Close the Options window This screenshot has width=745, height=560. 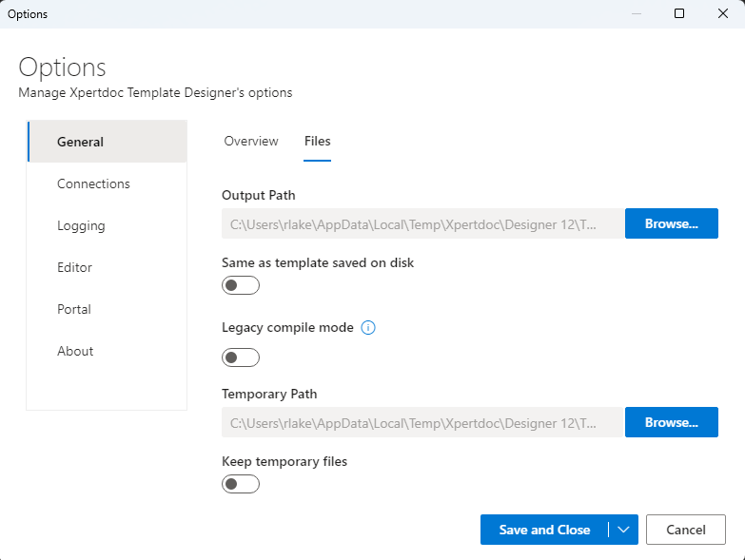click(723, 13)
